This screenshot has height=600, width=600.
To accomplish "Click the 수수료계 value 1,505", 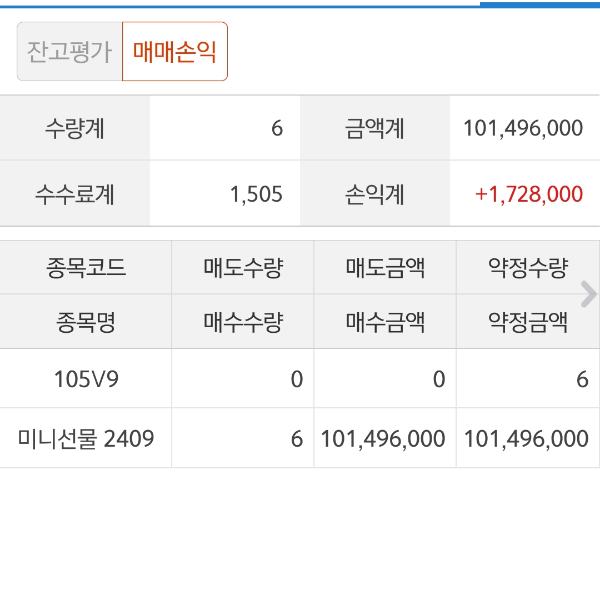I will click(256, 194).
